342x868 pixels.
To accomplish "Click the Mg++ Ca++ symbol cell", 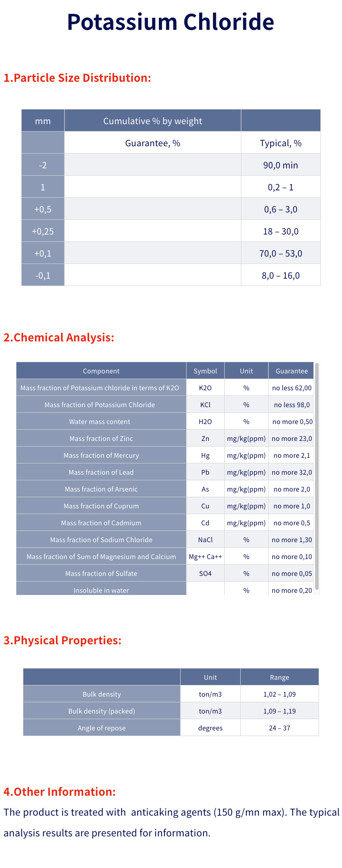I will pyautogui.click(x=205, y=556).
